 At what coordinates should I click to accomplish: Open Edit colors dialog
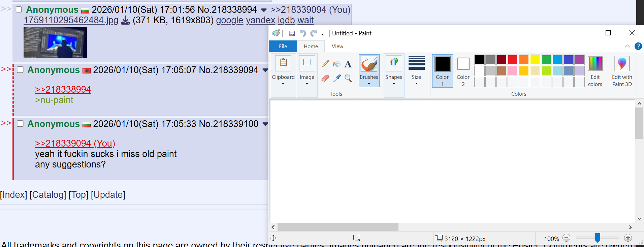(595, 71)
